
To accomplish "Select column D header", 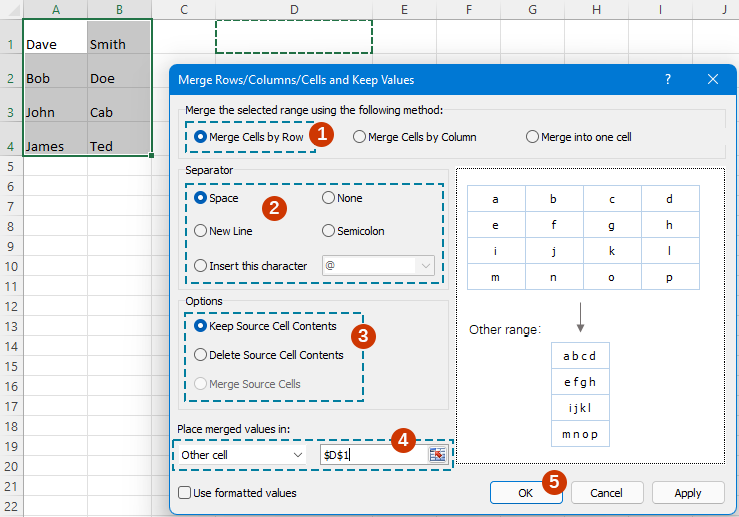I will click(294, 9).
